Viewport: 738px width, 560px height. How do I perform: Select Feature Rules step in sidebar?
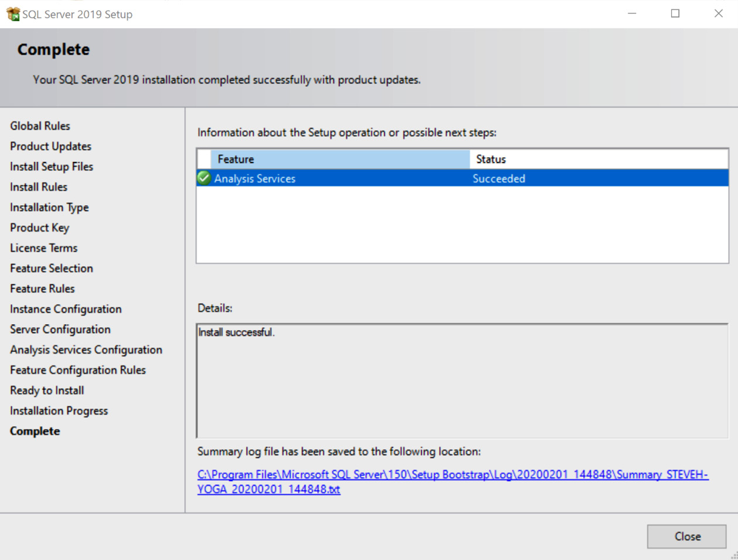point(42,289)
